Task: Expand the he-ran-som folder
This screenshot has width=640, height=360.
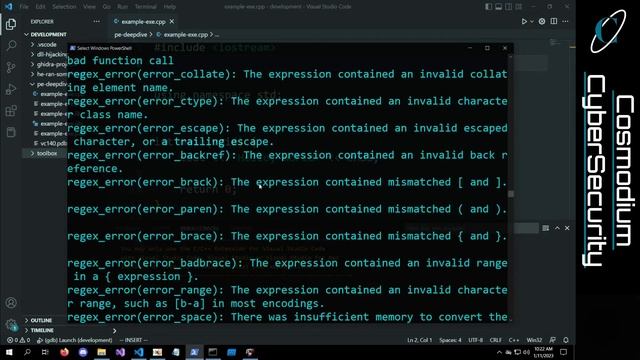Action: click(x=45, y=74)
